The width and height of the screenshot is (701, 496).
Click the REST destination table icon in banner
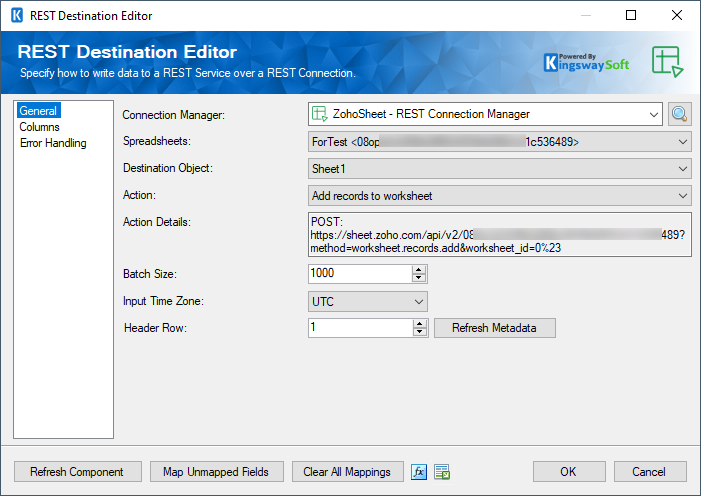[x=667, y=61]
